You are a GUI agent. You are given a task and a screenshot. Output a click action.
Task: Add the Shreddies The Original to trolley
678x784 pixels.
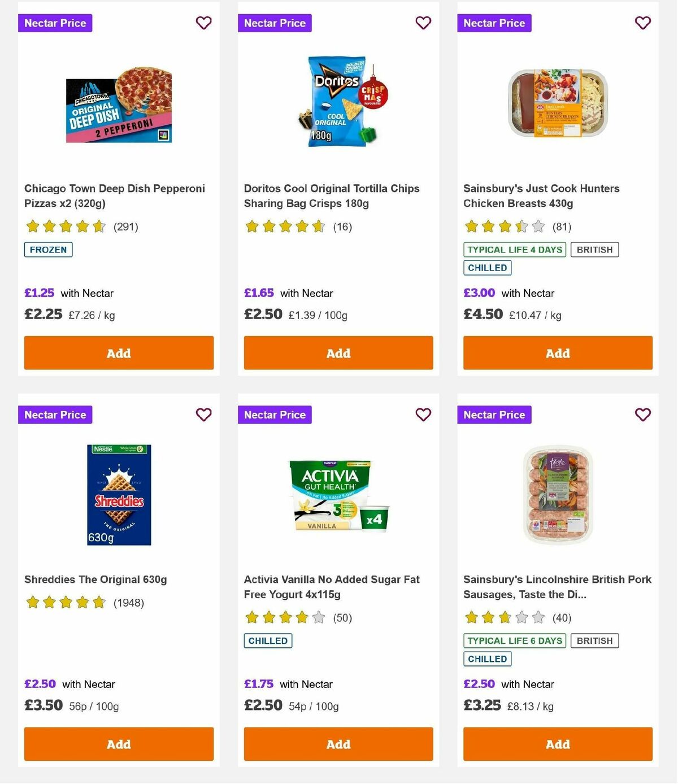coord(119,744)
